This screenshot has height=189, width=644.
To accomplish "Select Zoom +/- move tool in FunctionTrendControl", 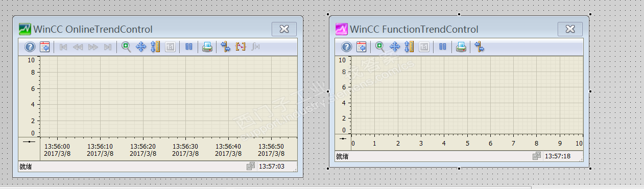I will point(394,47).
